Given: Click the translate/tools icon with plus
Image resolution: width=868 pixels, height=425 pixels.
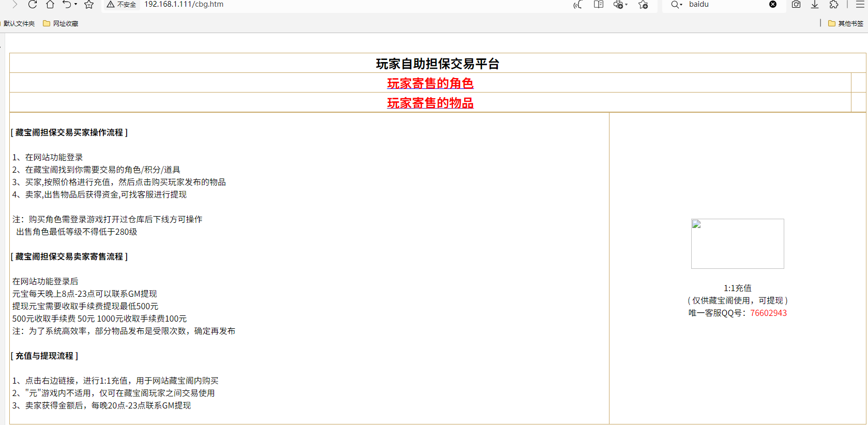Looking at the screenshot, I should (x=618, y=4).
